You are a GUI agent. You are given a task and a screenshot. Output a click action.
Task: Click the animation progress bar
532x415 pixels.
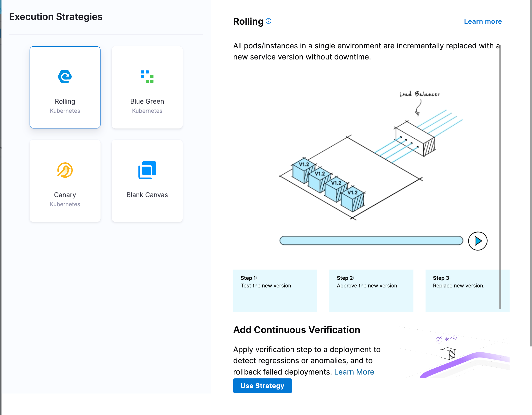tap(371, 241)
